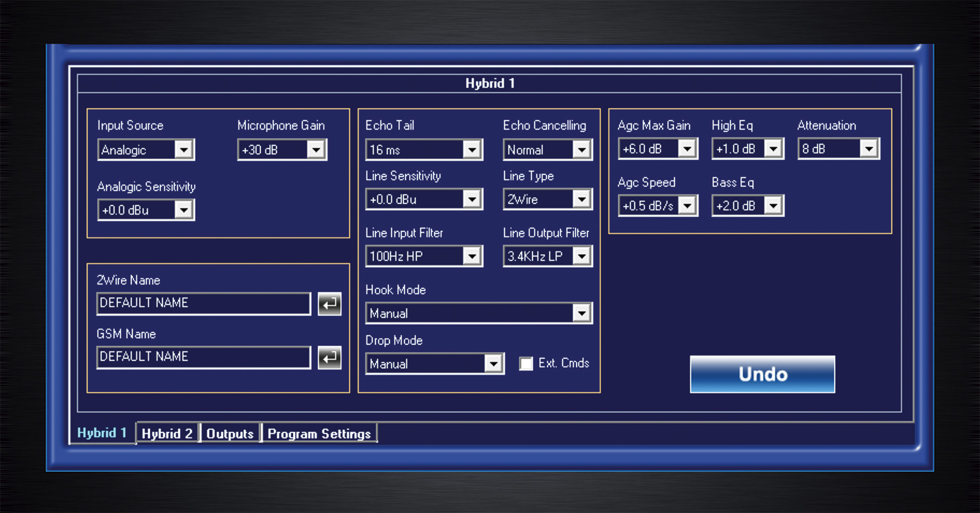Expand the Bass Eq selector

[774, 205]
